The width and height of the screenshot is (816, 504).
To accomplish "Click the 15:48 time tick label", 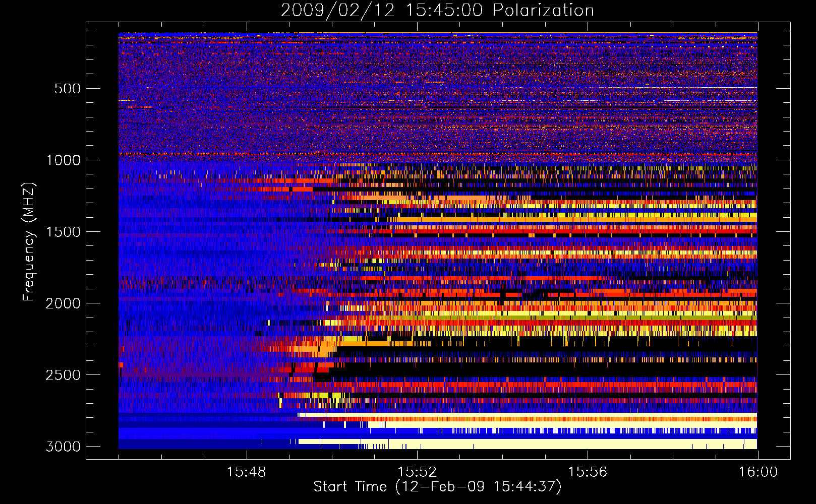I will pyautogui.click(x=246, y=472).
